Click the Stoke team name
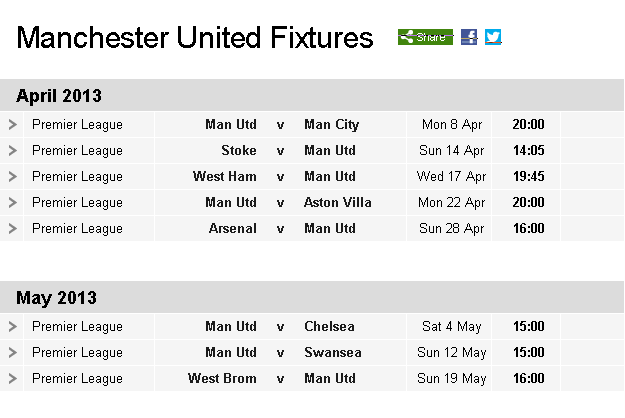Viewport: 625px width, 418px height. click(239, 151)
